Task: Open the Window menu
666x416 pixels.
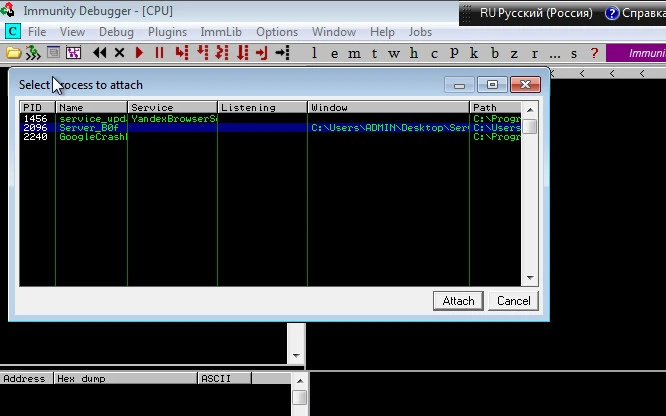Action: click(334, 32)
